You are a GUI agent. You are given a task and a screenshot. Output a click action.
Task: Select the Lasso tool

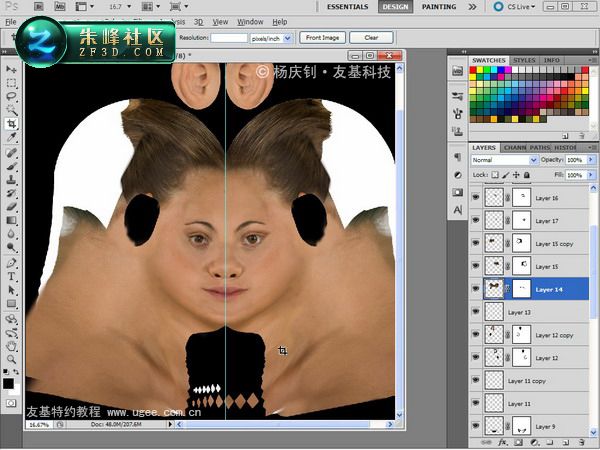pyautogui.click(x=11, y=96)
